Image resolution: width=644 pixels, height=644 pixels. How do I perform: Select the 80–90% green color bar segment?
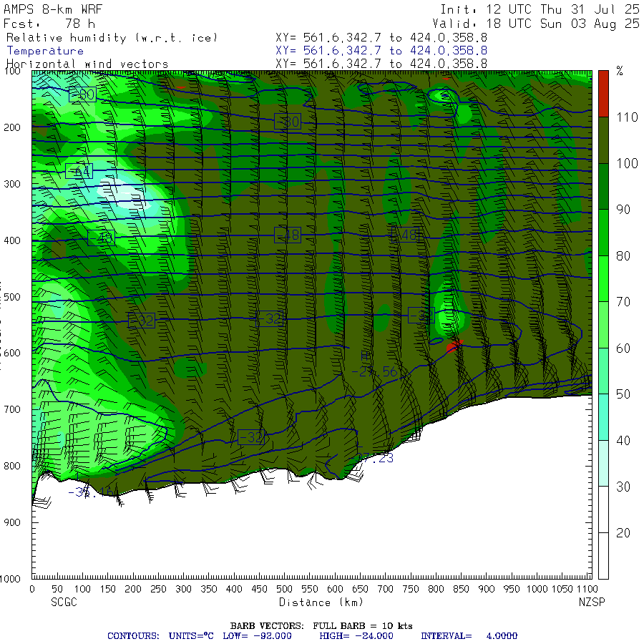[x=603, y=233]
